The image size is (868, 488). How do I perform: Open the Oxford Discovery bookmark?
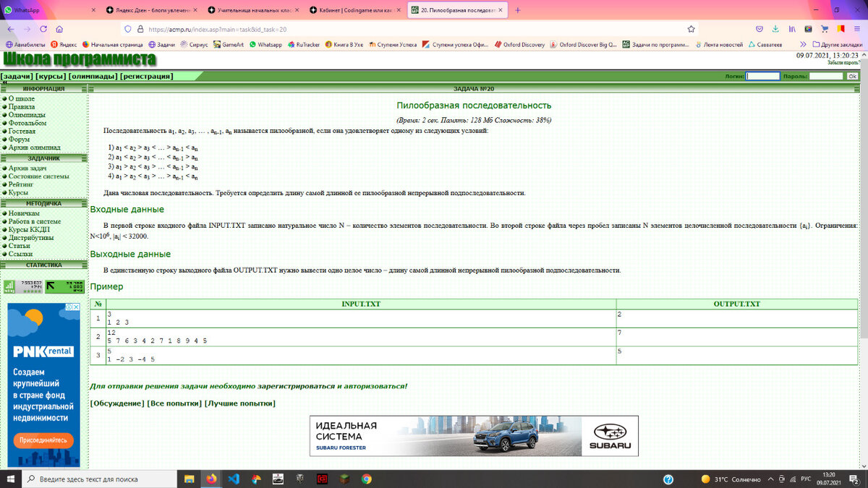click(x=520, y=44)
